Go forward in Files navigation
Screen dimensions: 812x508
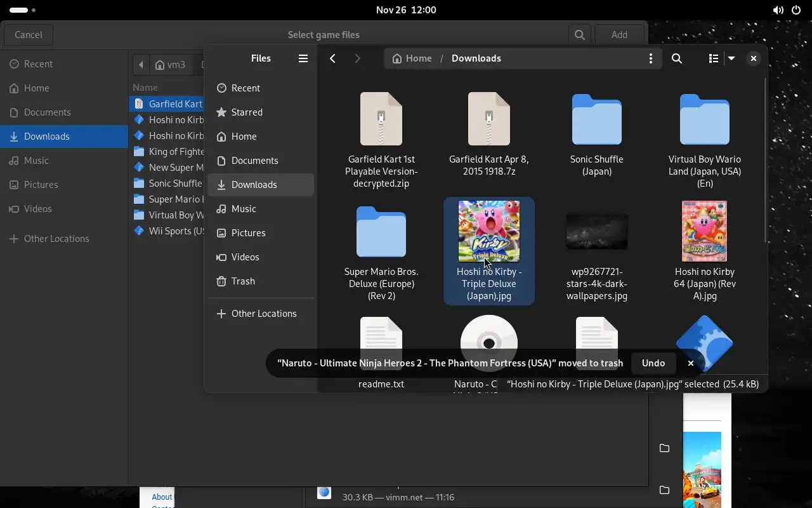[357, 58]
